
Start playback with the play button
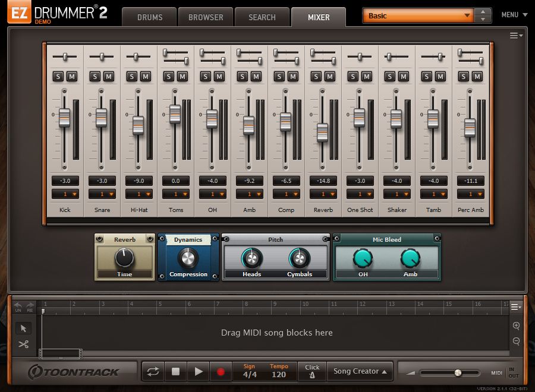pos(198,371)
